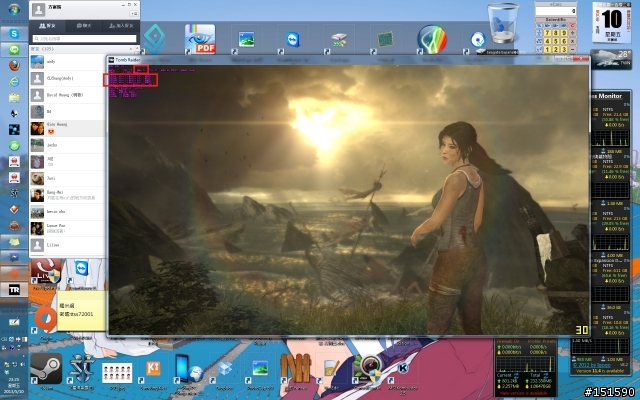Image resolution: width=640 pixels, height=400 pixels.
Task: Select LINE contact andy
Action: (x=68, y=62)
